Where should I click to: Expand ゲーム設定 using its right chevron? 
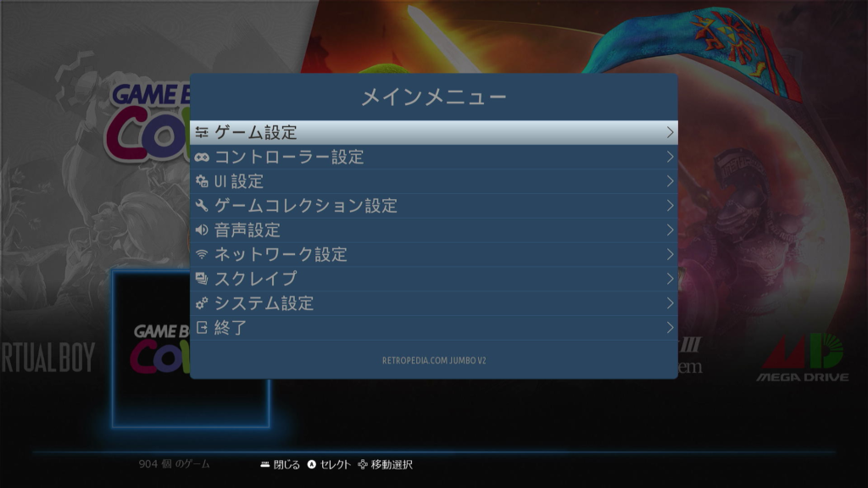[x=670, y=132]
